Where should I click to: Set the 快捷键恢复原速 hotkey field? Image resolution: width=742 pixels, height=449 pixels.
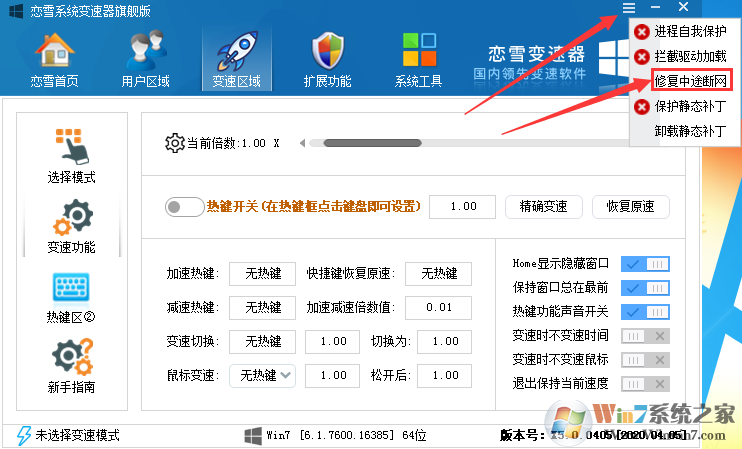(x=439, y=274)
